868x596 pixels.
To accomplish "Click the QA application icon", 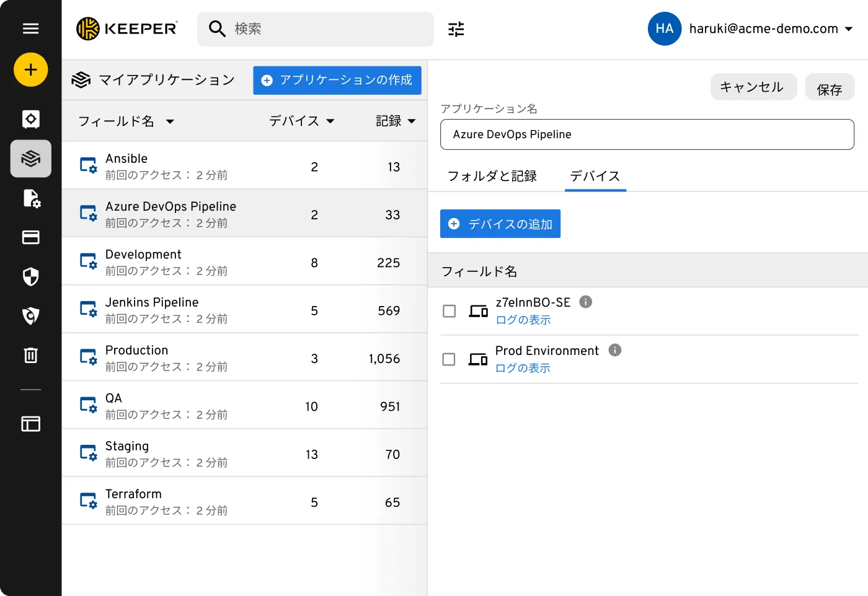I will tap(88, 405).
